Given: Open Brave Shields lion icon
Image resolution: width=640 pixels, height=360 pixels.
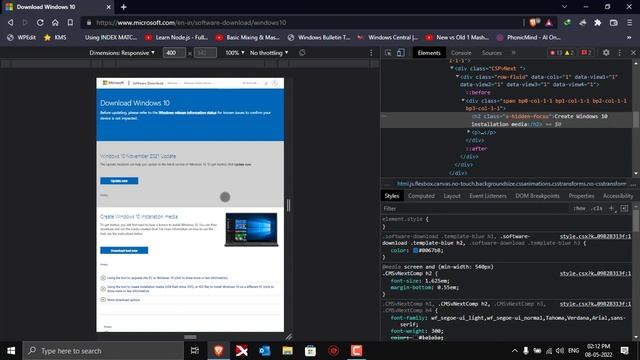Looking at the screenshot, I should [x=534, y=23].
